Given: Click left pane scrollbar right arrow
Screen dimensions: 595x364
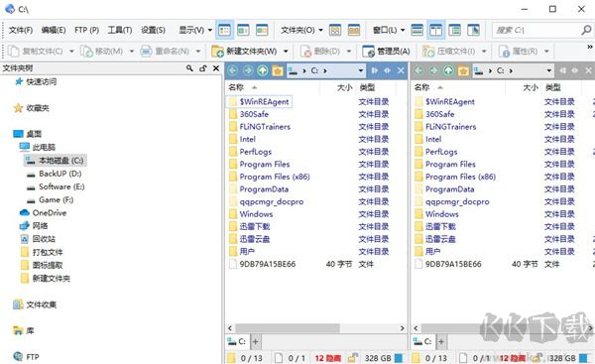Looking at the screenshot, I should tap(403, 328).
